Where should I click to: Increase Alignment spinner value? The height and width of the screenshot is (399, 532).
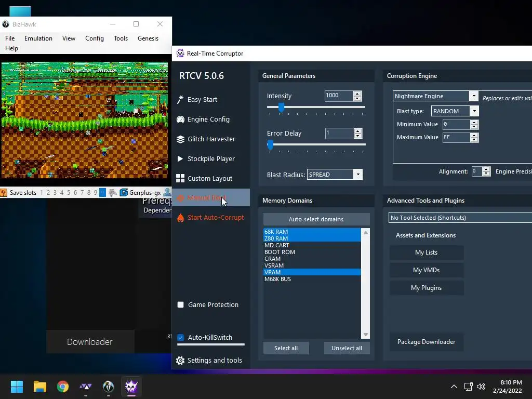486,169
